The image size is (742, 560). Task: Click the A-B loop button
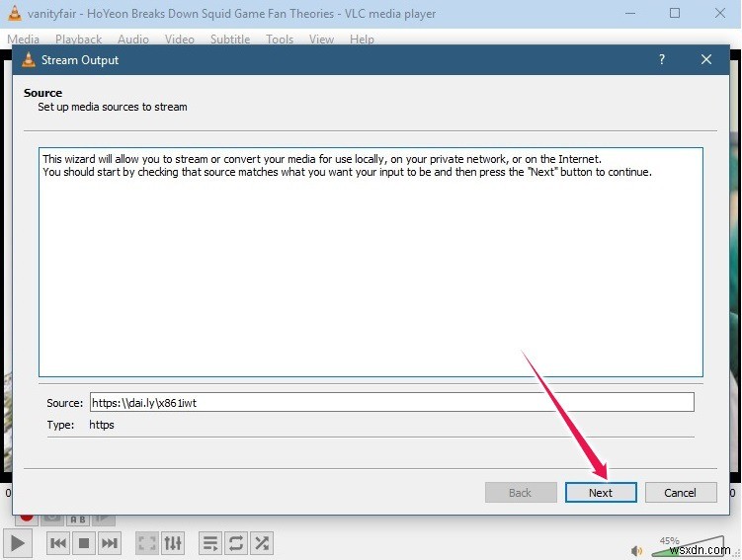click(78, 519)
